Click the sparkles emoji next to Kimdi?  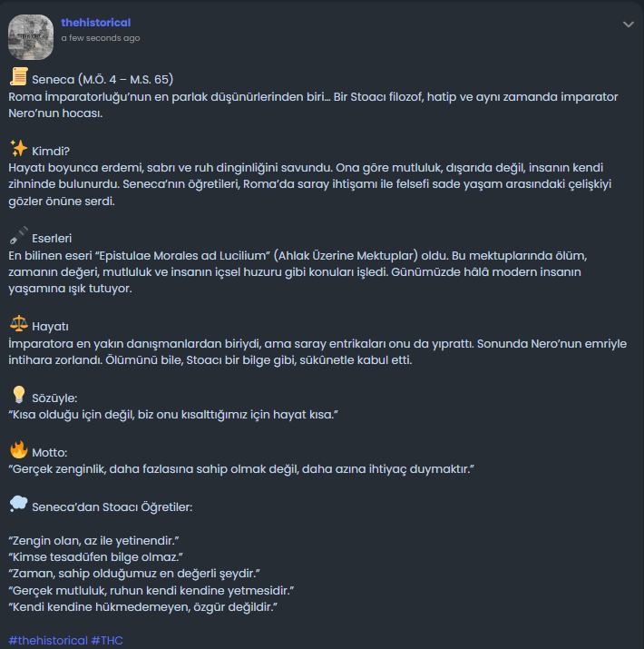pyautogui.click(x=17, y=148)
